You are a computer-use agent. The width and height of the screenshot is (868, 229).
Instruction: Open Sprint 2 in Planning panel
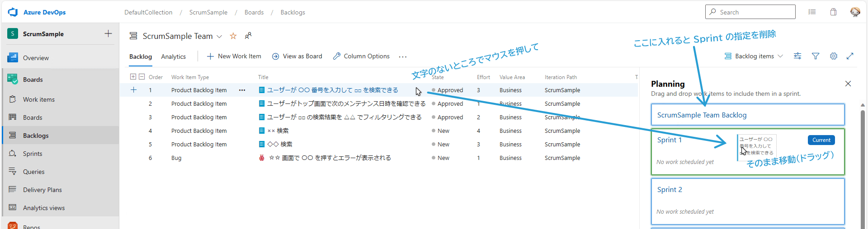(x=670, y=190)
